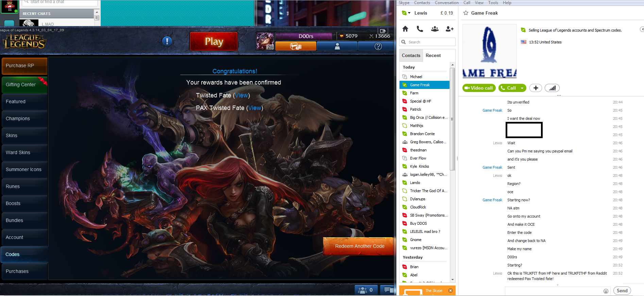This screenshot has height=296, width=644.
Task: Click the Start or find a chat field
Action: point(60,2)
